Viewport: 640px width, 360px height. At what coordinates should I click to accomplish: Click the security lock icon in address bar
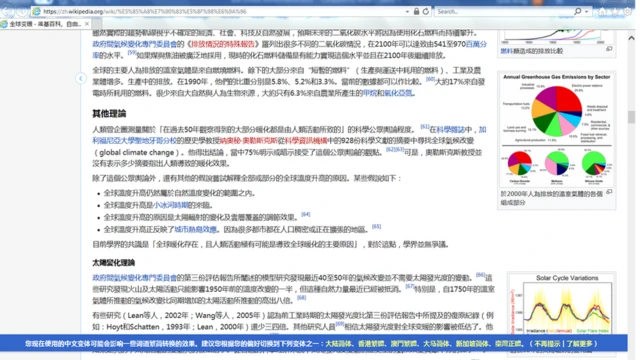click(416, 11)
